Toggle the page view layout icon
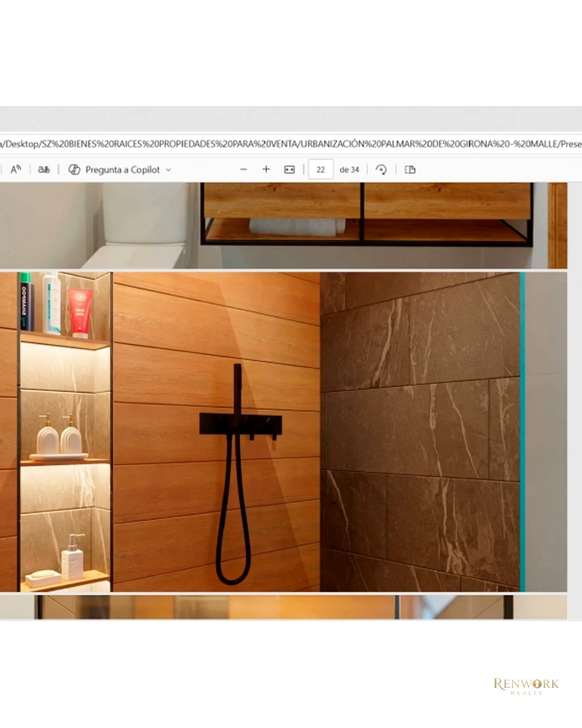The height and width of the screenshot is (728, 582). [x=410, y=169]
